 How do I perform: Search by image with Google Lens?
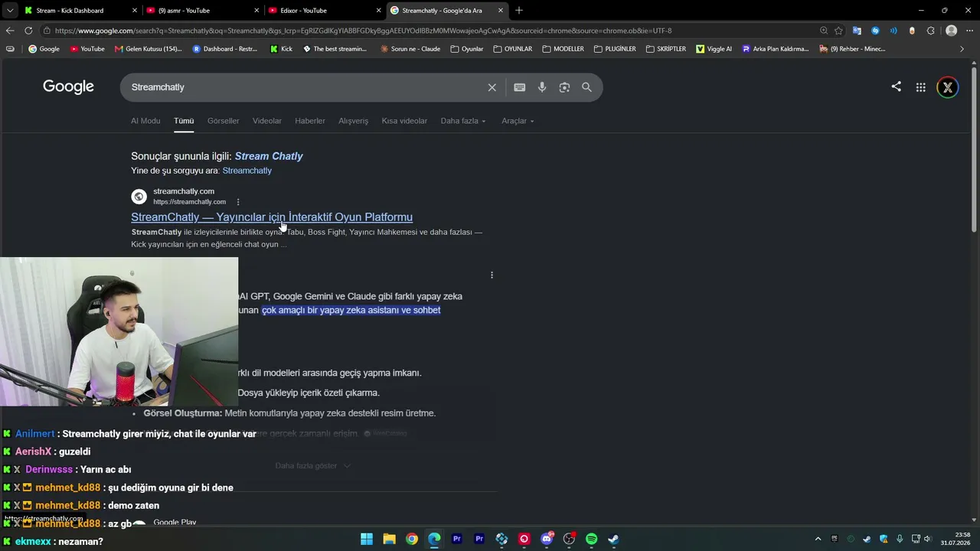coord(564,87)
